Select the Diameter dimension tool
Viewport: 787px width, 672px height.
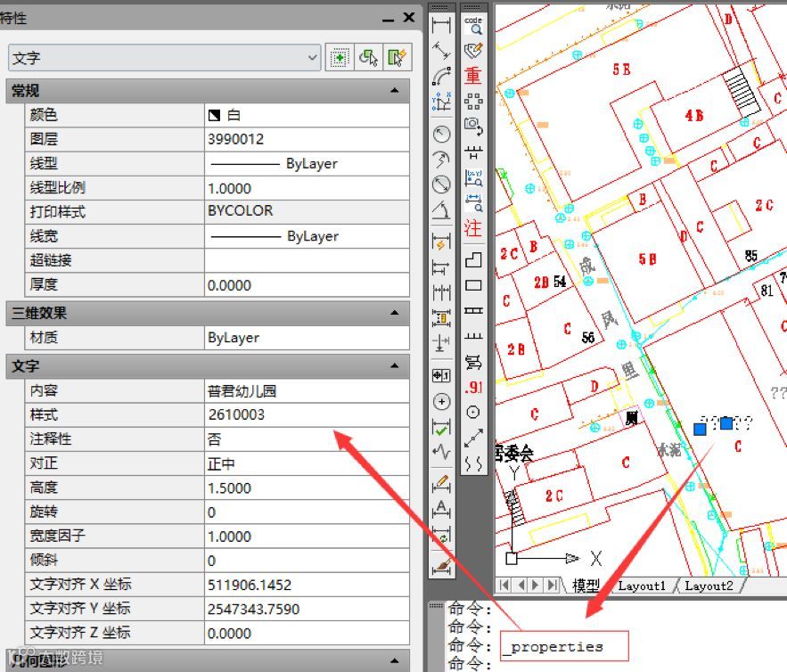click(441, 184)
